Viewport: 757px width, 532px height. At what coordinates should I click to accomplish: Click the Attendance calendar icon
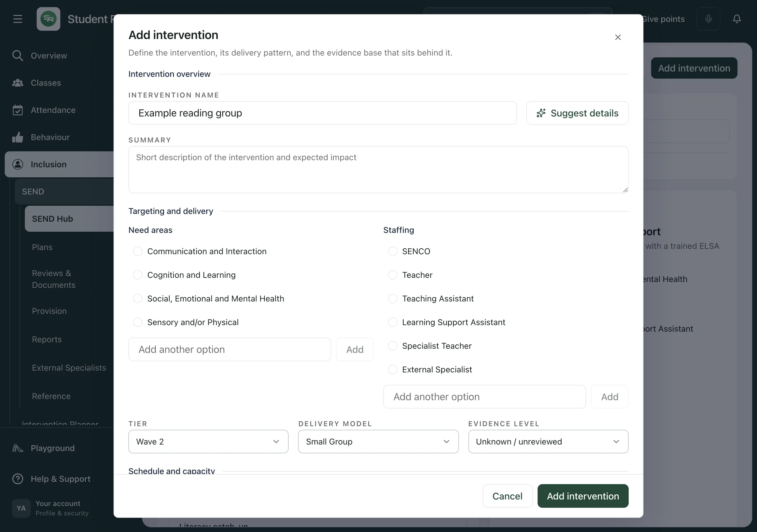pos(18,110)
